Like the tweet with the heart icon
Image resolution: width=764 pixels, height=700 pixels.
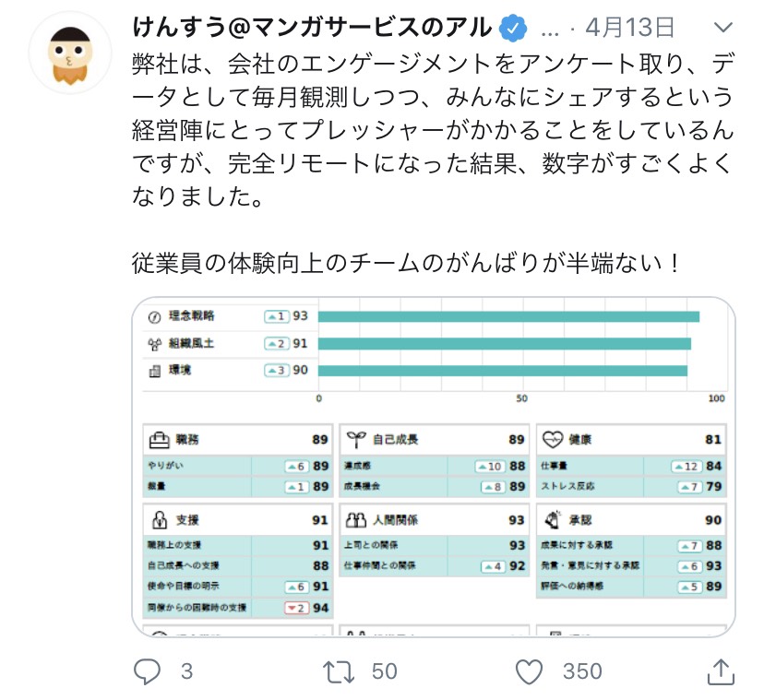point(529,671)
